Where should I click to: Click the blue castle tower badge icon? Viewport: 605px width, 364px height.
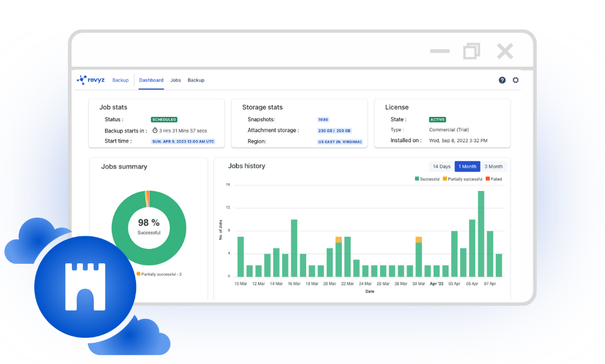point(85,287)
